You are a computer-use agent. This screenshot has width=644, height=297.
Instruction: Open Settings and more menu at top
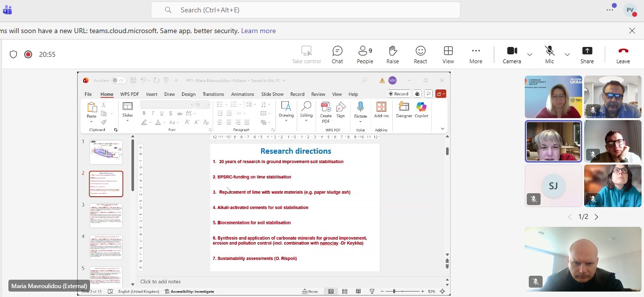coord(610,10)
